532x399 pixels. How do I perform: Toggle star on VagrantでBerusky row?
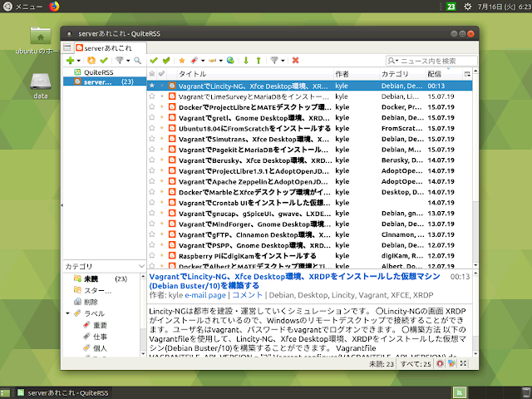(152, 160)
